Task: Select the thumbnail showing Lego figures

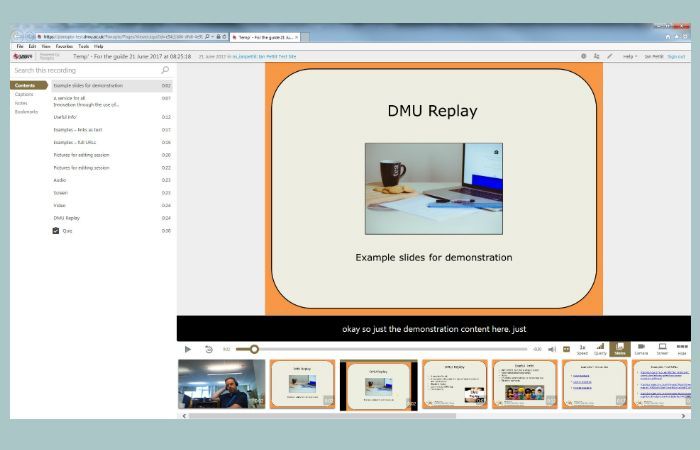Action: (525, 384)
